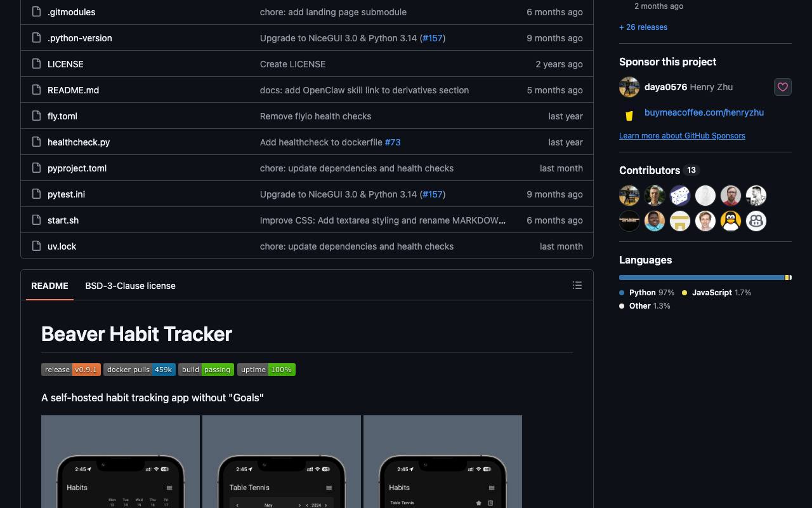Screen dimensions: 812x508
Task: Open the table tennis player contributor avatar
Action: pos(629,196)
